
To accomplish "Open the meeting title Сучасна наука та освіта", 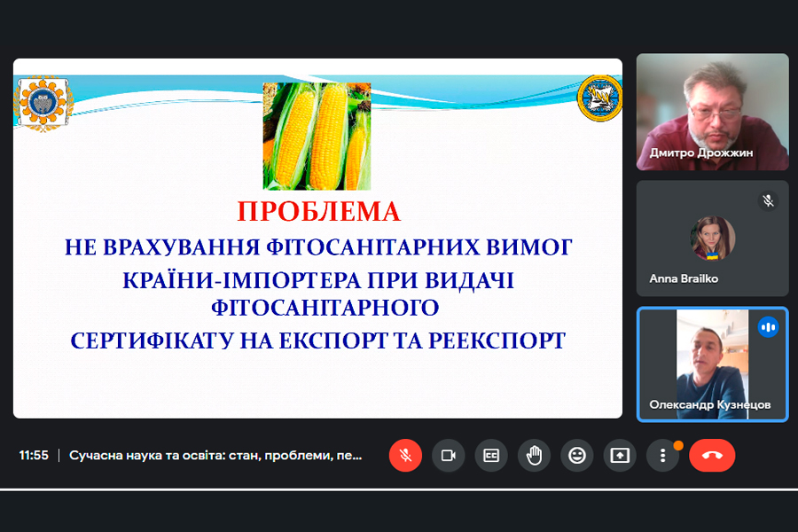I will point(215,455).
